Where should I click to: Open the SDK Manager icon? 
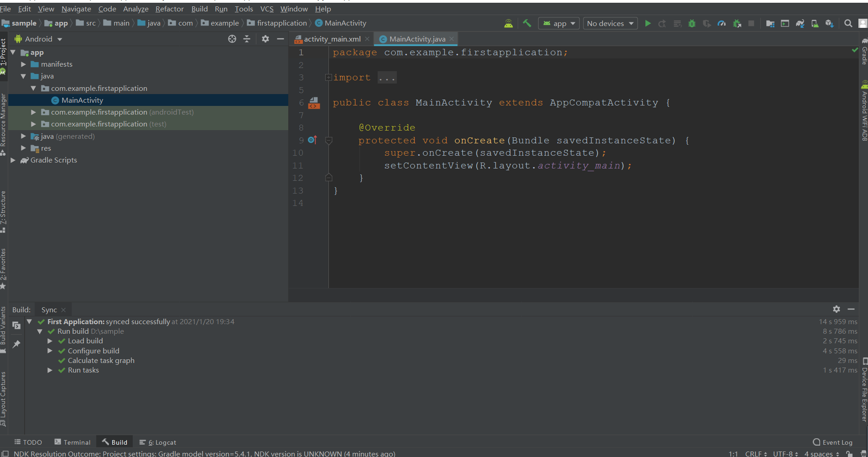click(829, 23)
